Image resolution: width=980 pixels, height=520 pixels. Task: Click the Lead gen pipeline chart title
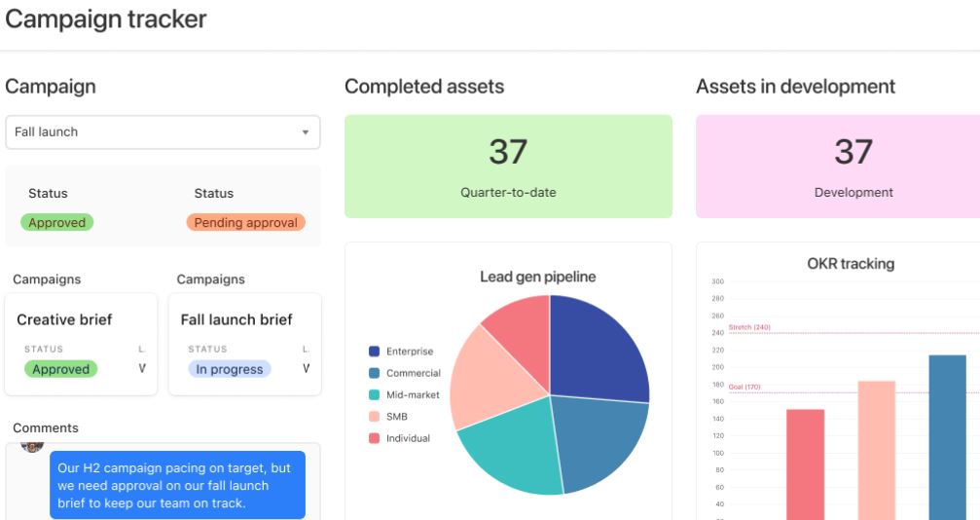537,277
